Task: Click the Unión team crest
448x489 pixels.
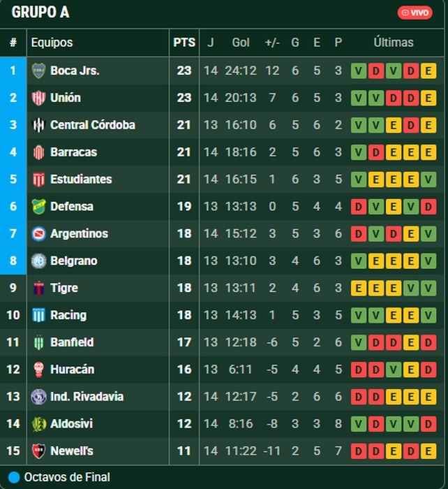Action: coord(39,98)
